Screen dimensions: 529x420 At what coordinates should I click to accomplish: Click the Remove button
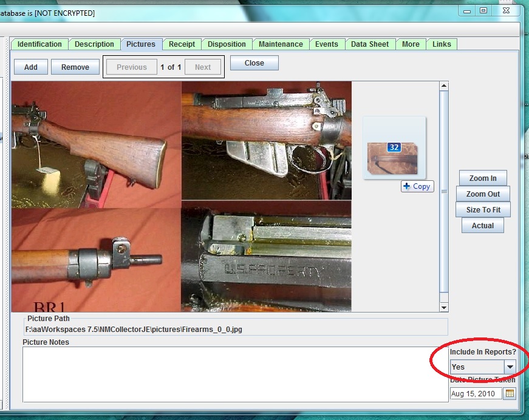pos(75,67)
